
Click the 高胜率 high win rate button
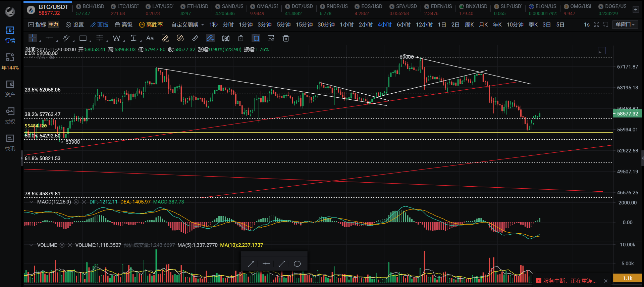[x=151, y=25]
